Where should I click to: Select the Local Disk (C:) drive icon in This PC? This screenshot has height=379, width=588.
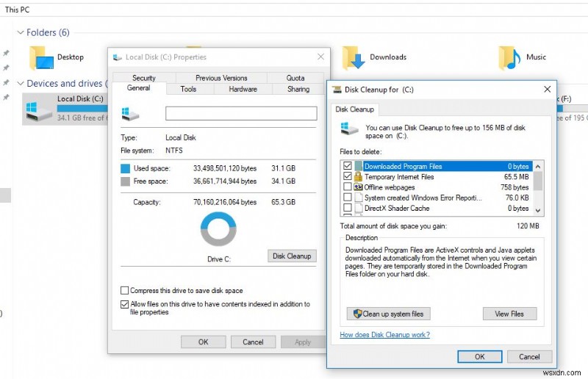39,112
